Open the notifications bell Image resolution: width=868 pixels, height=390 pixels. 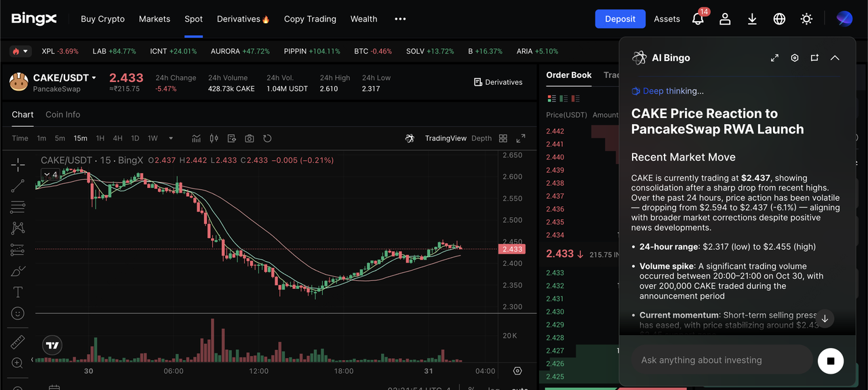tap(698, 19)
